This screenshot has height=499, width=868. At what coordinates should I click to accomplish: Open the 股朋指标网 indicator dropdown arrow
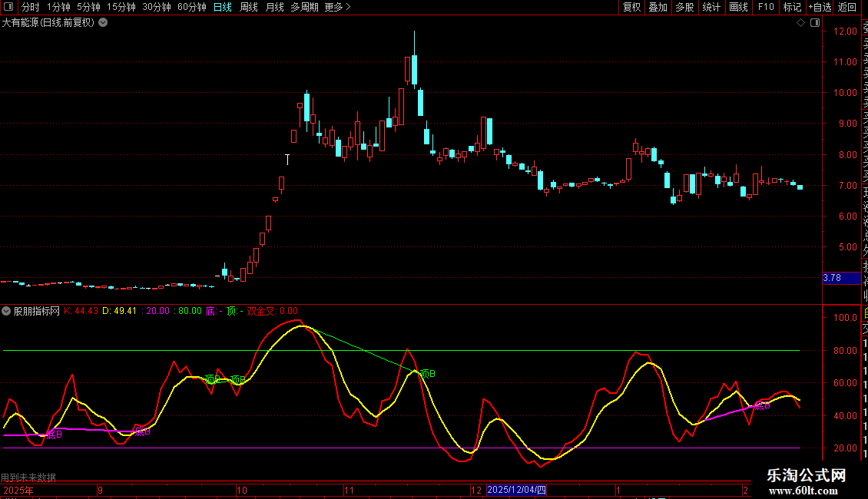[x=7, y=312]
